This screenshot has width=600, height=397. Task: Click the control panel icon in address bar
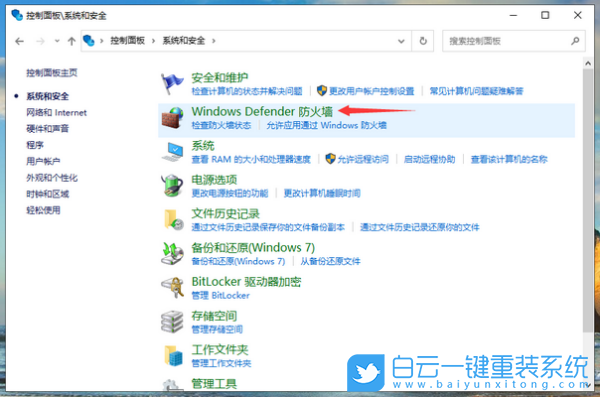coord(88,41)
